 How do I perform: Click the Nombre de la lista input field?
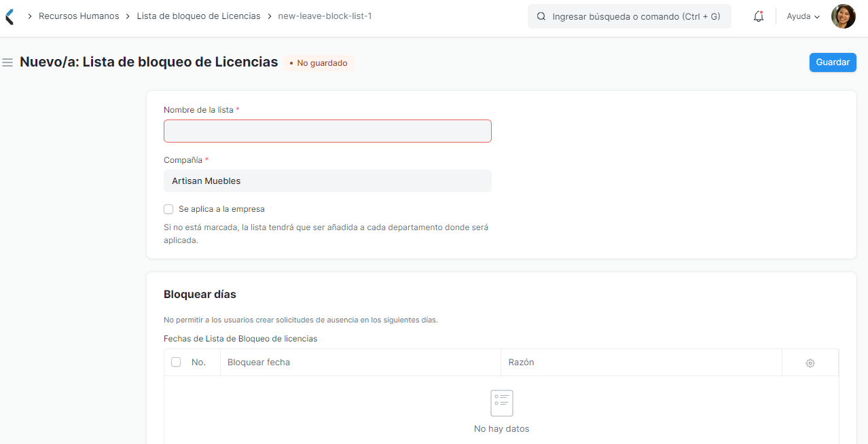327,130
